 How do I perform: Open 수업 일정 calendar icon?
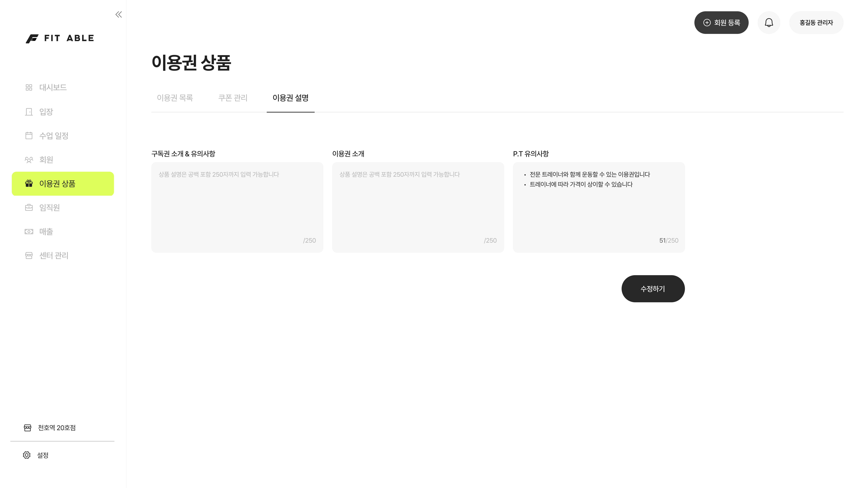coord(29,136)
